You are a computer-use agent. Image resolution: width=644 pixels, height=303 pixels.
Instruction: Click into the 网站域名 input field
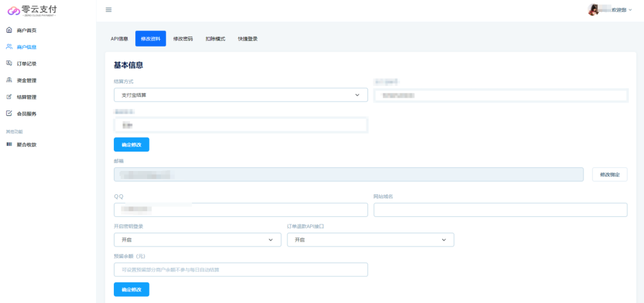pos(500,210)
